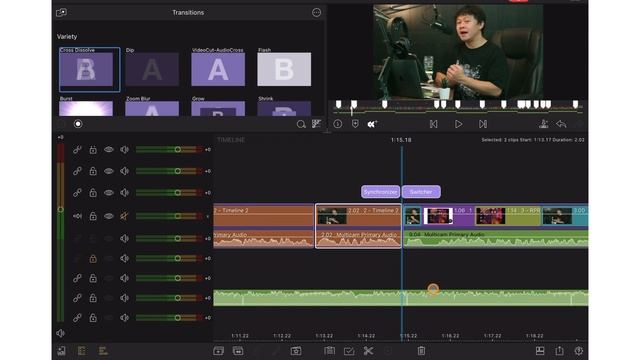The width and height of the screenshot is (640, 360).
Task: Click the overwrite clip icon in bottom toolbar
Action: pyautogui.click(x=238, y=351)
